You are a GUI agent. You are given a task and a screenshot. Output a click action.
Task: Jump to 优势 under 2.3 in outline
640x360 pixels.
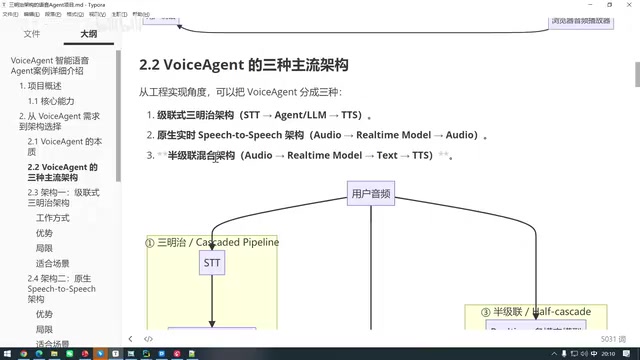tap(44, 233)
